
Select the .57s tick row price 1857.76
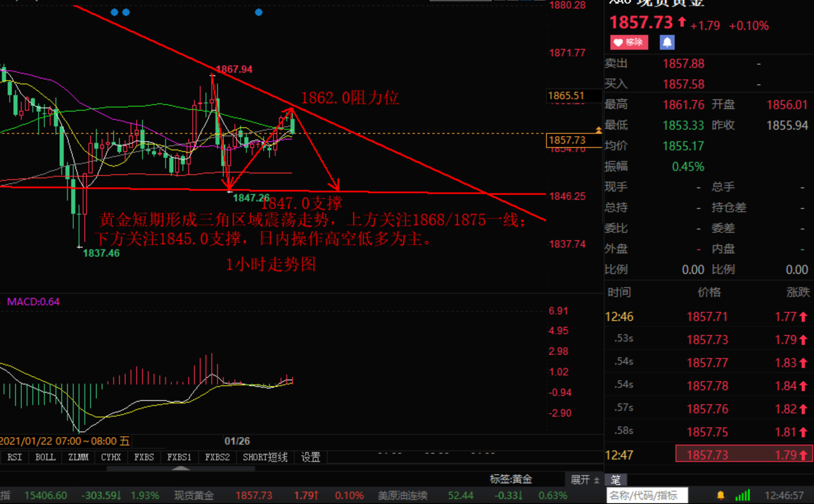pos(707,409)
